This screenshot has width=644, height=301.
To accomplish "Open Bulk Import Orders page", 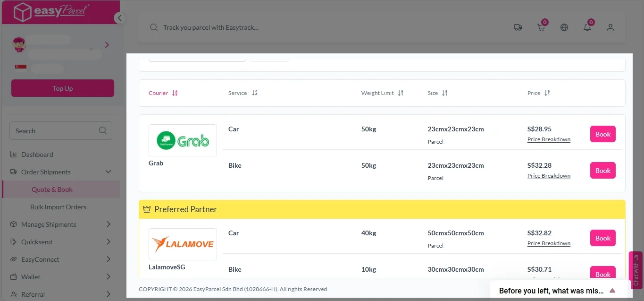I will (58, 207).
